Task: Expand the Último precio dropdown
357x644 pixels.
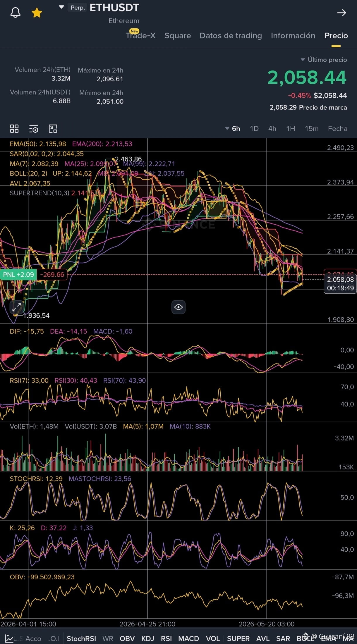Action: point(324,60)
